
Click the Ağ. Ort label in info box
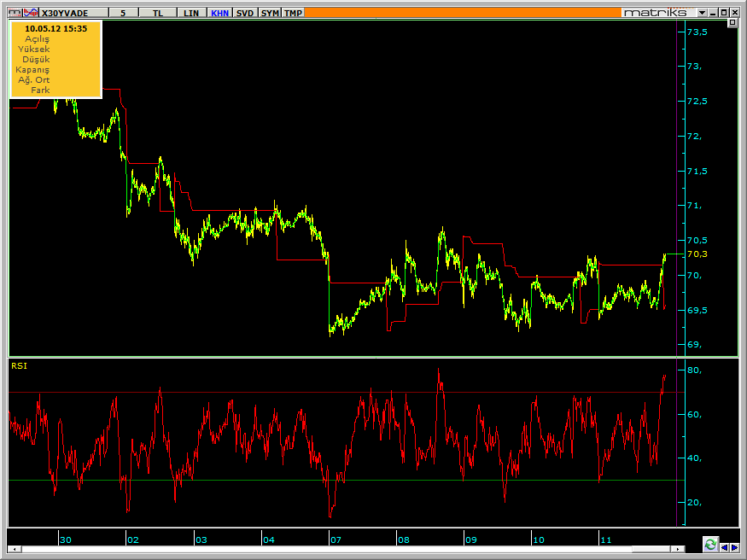click(x=34, y=80)
